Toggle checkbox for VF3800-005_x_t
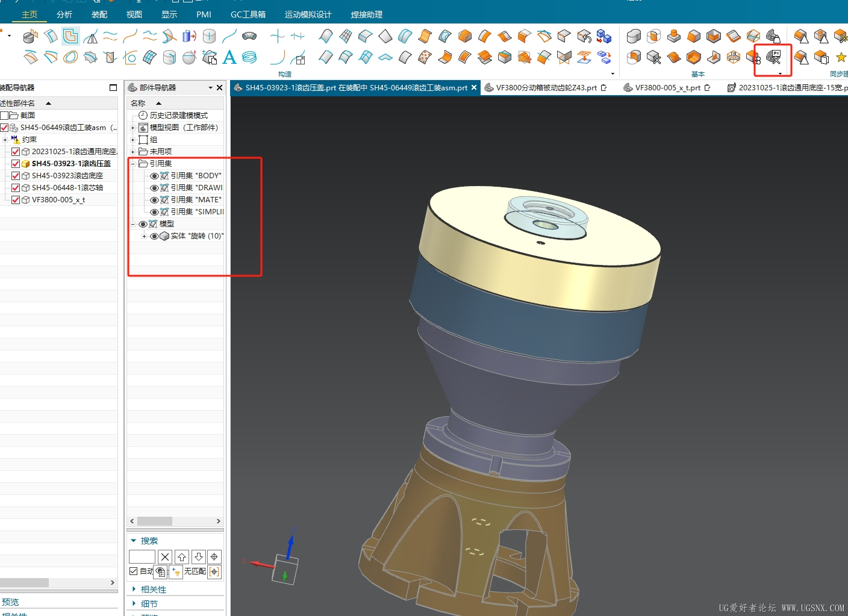The width and height of the screenshot is (848, 616). pos(16,200)
